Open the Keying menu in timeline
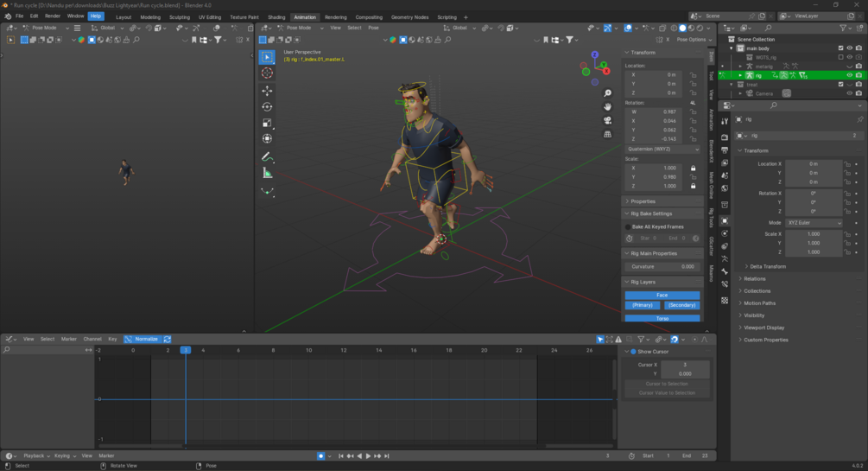868x471 pixels. click(66, 456)
